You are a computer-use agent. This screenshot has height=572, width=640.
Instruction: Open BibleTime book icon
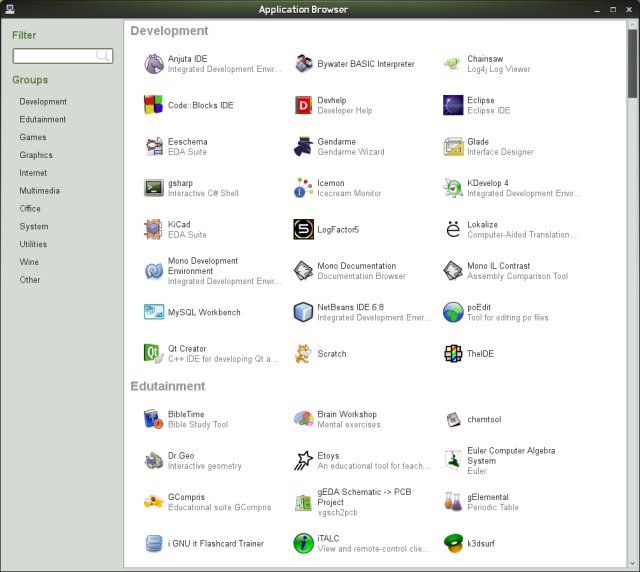154,419
